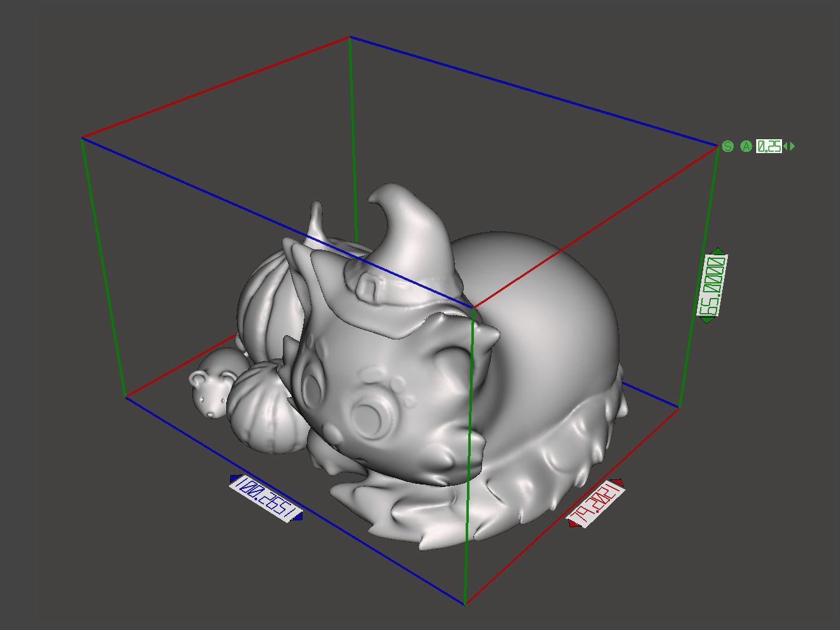
Task: Click green arrow above the 65.0000 label
Action: pos(718,251)
